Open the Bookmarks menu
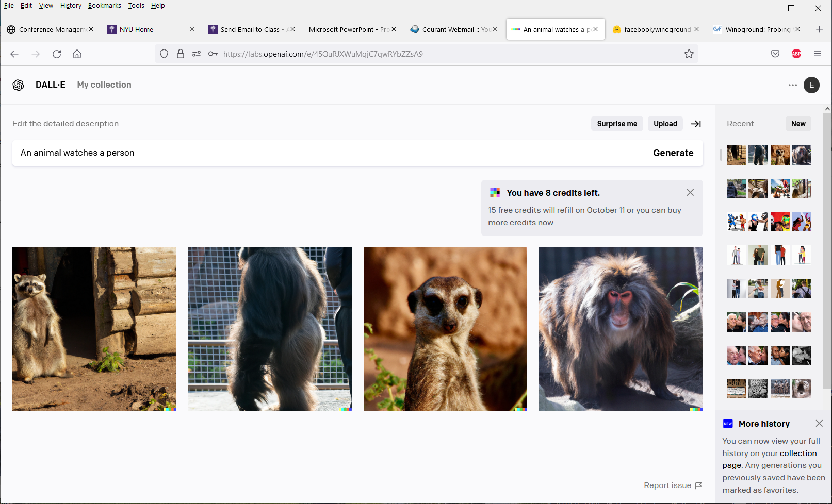The height and width of the screenshot is (504, 832). coord(104,6)
